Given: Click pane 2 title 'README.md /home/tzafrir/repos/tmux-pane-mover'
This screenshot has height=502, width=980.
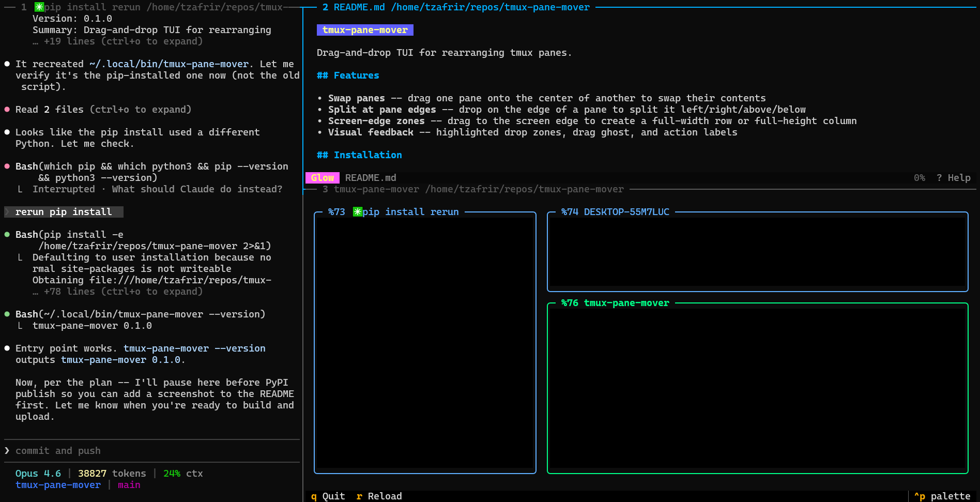Looking at the screenshot, I should pyautogui.click(x=462, y=7).
